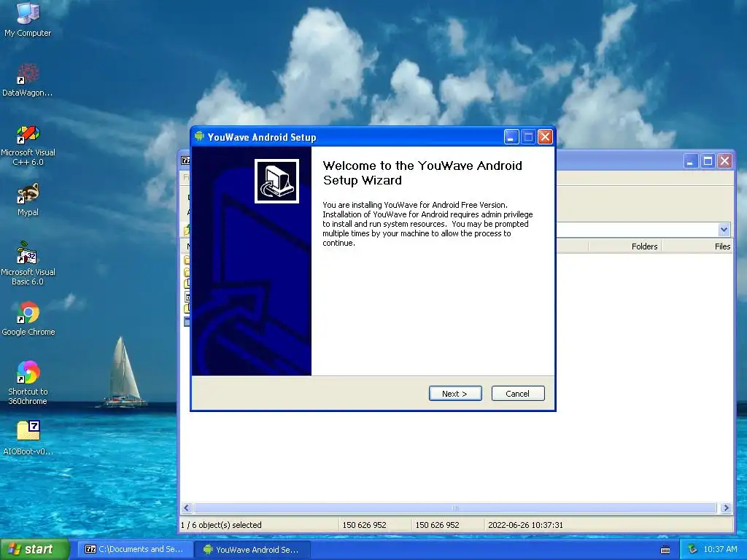Minimize the 7-Zip file manager window

(691, 161)
